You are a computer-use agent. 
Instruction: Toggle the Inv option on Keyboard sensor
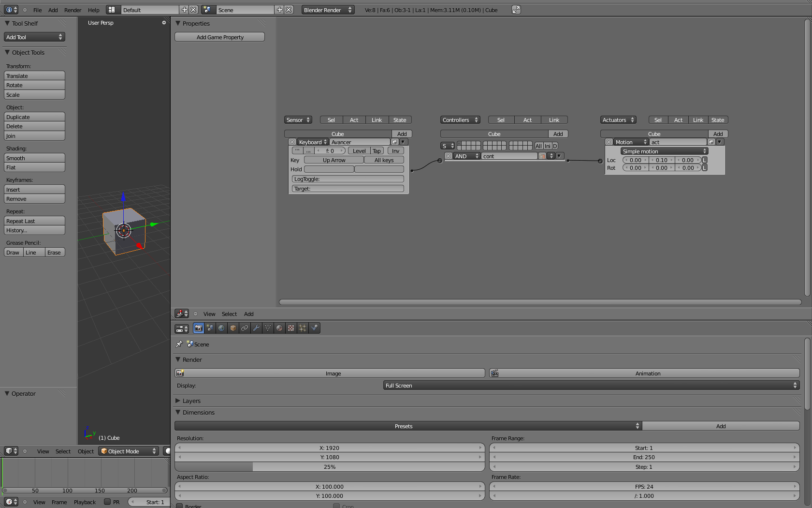tap(396, 150)
